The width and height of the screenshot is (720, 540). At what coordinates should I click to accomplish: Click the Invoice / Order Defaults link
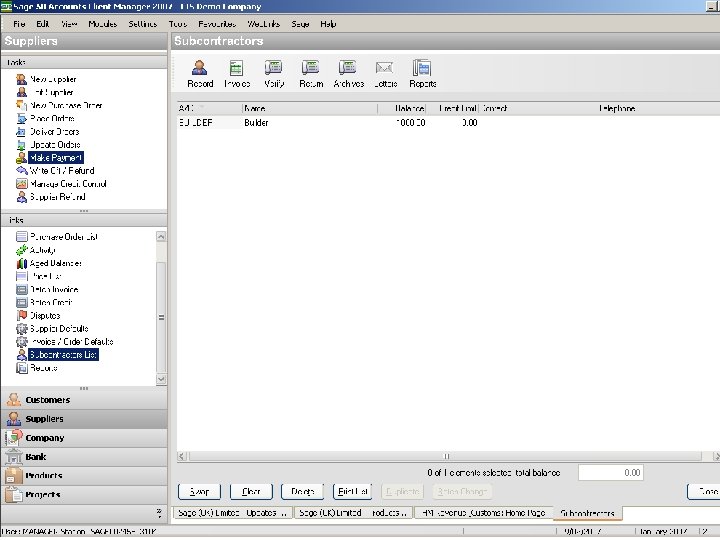[x=71, y=342]
